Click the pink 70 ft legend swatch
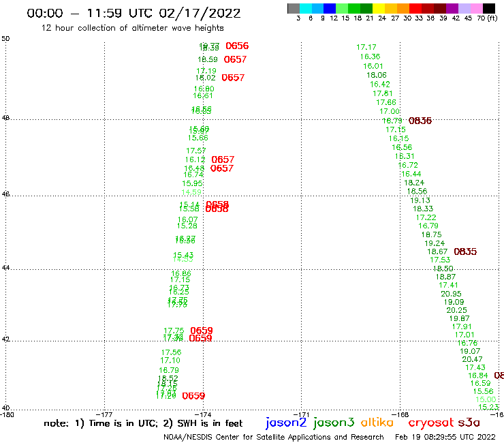The height and width of the screenshot is (443, 504). pyautogui.click(x=476, y=8)
